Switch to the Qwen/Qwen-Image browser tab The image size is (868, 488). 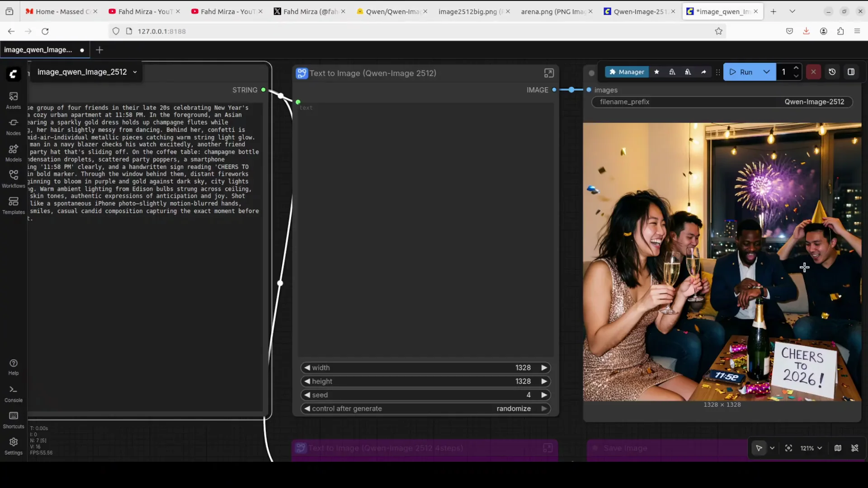[391, 11]
